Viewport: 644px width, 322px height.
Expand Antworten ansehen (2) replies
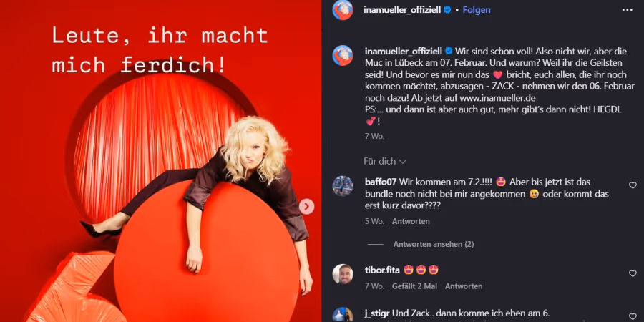coord(434,245)
